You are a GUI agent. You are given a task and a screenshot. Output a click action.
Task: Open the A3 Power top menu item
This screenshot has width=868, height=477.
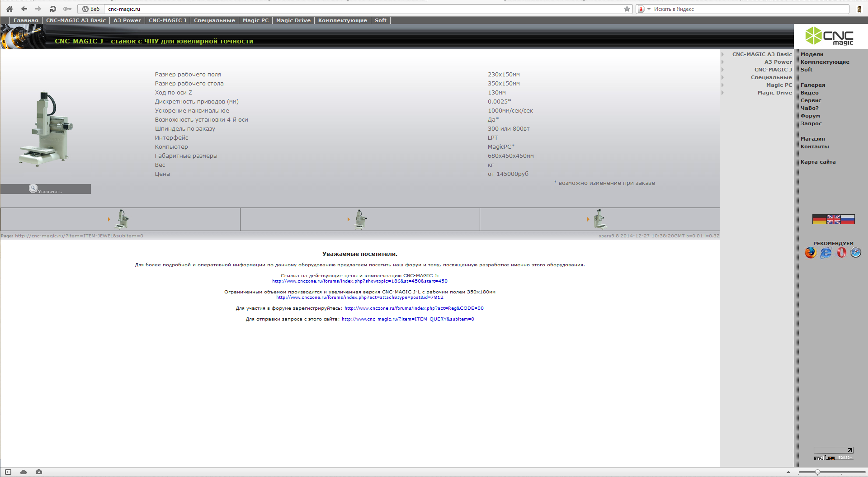coord(127,20)
